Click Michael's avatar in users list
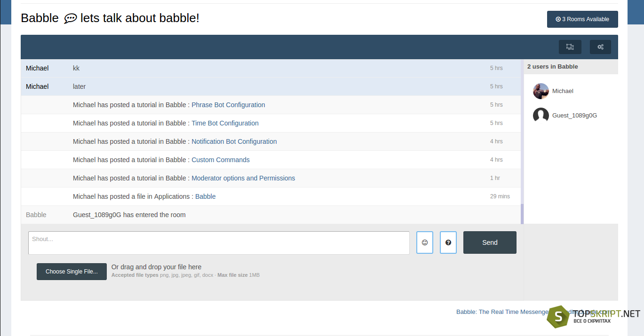Screen dimensions: 644x336 point(541,91)
